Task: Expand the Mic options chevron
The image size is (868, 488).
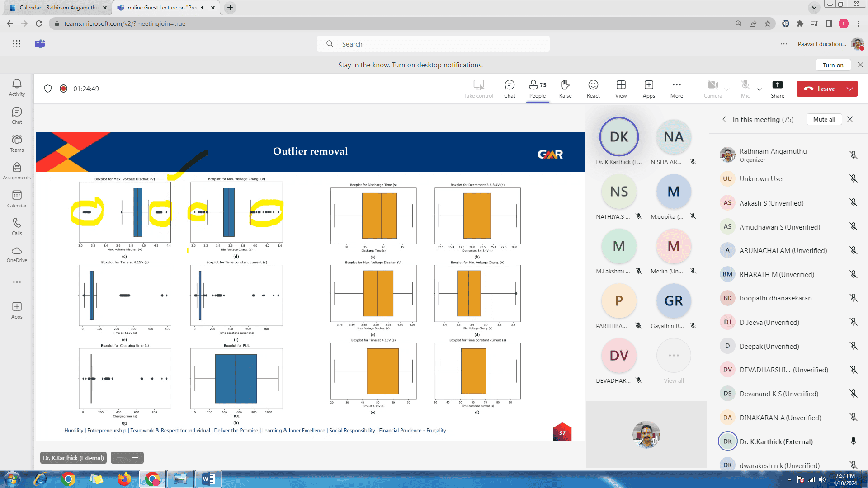Action: [x=759, y=89]
